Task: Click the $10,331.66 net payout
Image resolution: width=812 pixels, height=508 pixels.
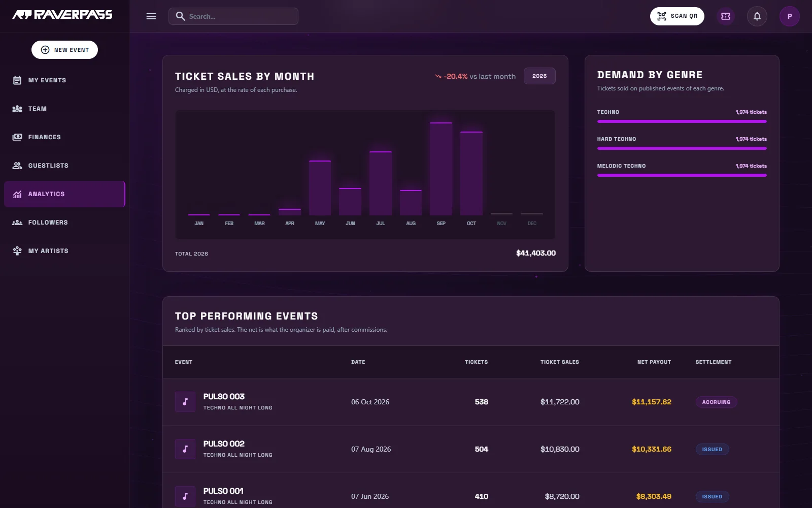Action: click(652, 449)
